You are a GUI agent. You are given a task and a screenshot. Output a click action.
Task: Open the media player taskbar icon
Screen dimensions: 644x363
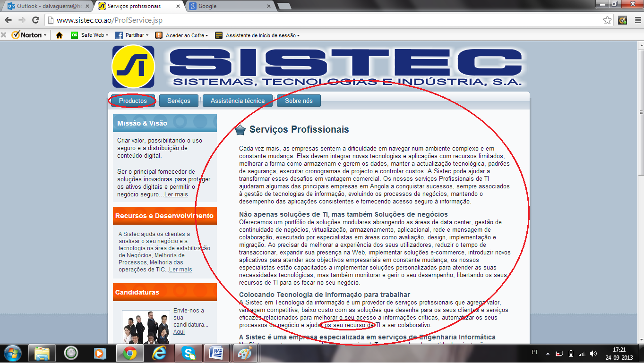click(x=100, y=353)
